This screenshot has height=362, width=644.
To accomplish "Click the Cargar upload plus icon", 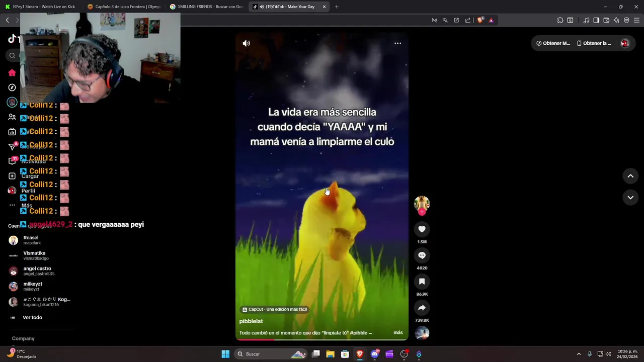I will tap(12, 176).
